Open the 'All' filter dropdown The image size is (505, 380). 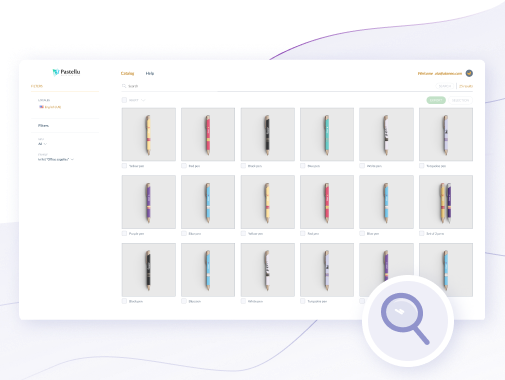coord(42,144)
